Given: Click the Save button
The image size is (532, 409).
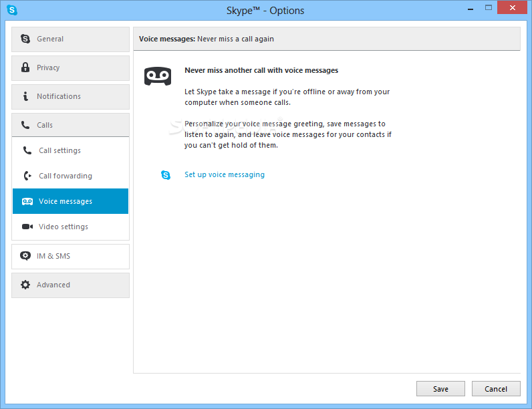Looking at the screenshot, I should pyautogui.click(x=440, y=389).
